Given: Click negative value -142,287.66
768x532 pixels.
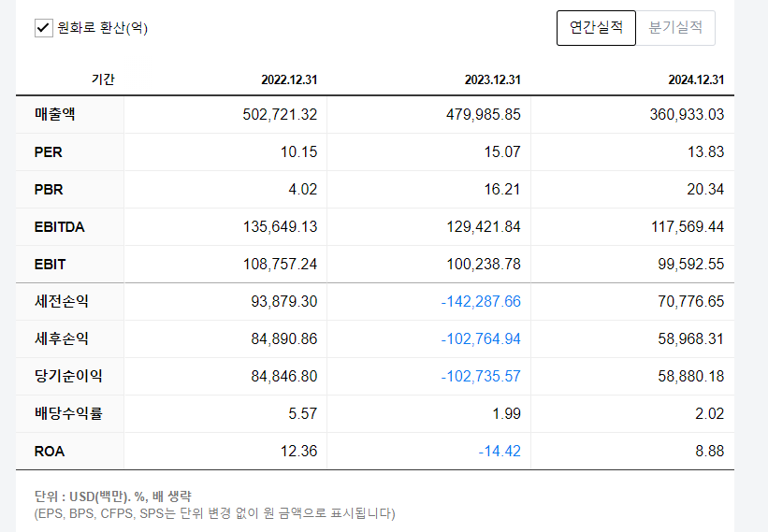Looking at the screenshot, I should click(481, 301).
